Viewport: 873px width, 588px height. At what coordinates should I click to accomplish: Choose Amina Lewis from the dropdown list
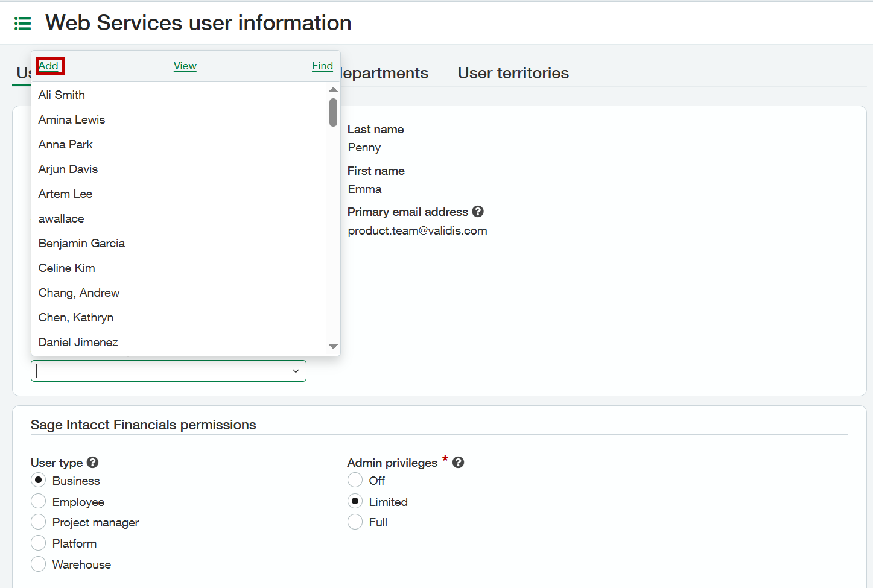[72, 120]
